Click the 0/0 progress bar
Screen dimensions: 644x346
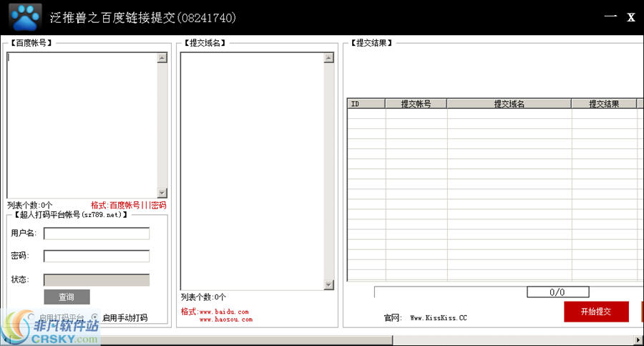pos(557,292)
